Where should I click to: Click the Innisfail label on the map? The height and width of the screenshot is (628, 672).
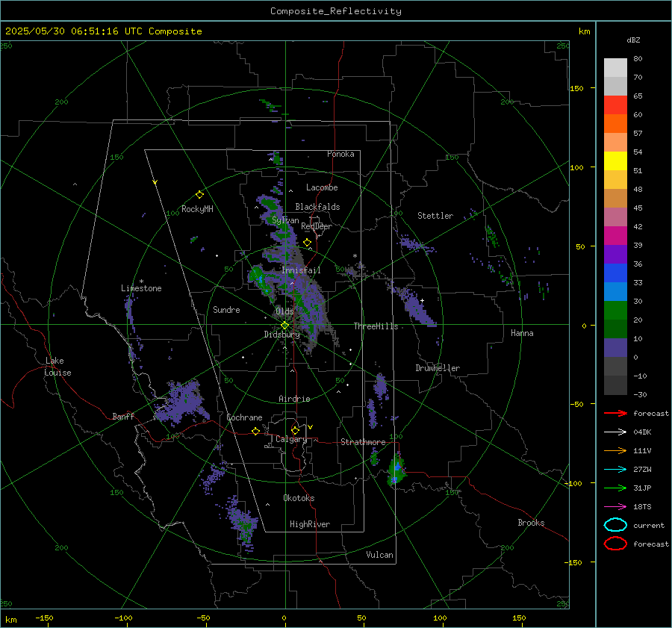(301, 270)
